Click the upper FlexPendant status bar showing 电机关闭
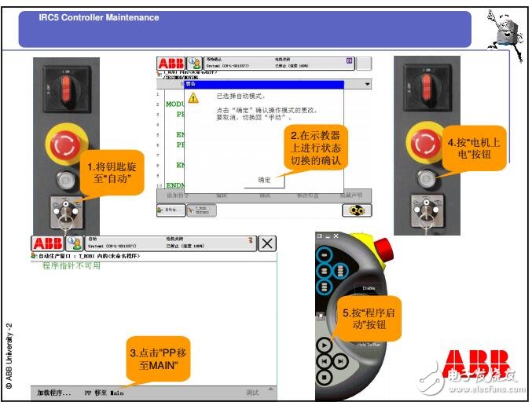532x402 pixels. coord(279,64)
